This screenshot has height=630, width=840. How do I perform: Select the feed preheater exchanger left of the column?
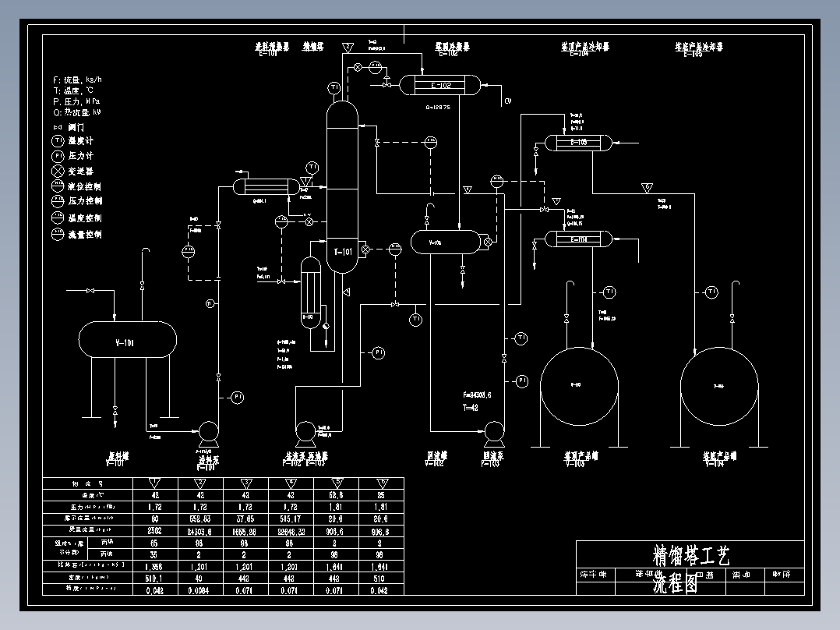coord(266,186)
